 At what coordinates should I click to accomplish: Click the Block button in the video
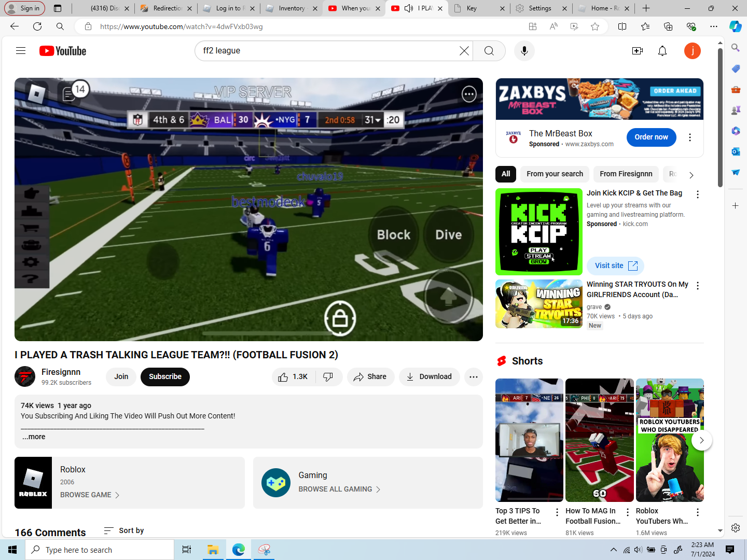394,235
